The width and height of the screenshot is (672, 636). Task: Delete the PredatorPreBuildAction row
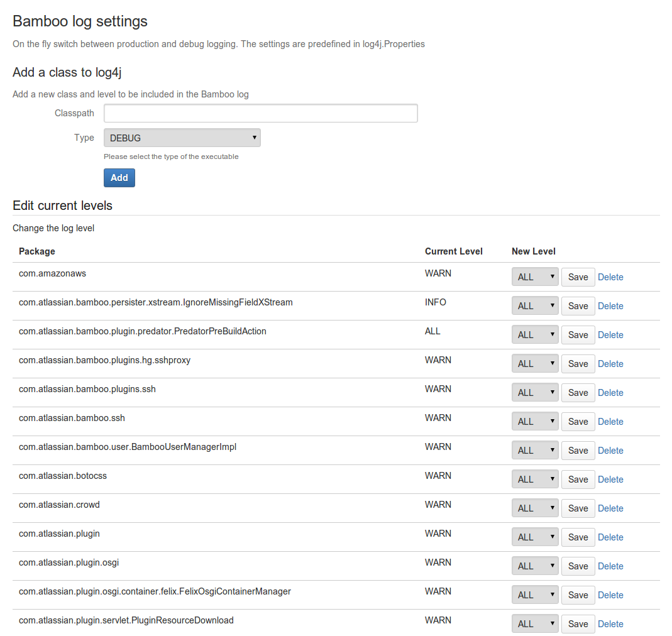[610, 335]
